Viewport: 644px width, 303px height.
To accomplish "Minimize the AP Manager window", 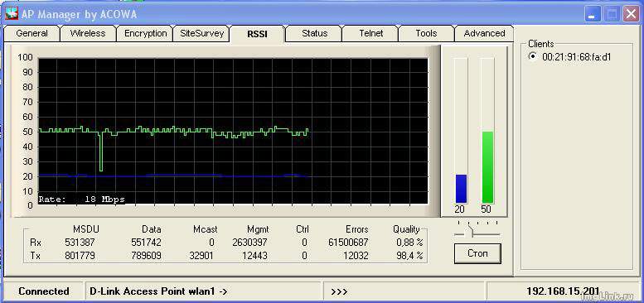I will pos(592,15).
